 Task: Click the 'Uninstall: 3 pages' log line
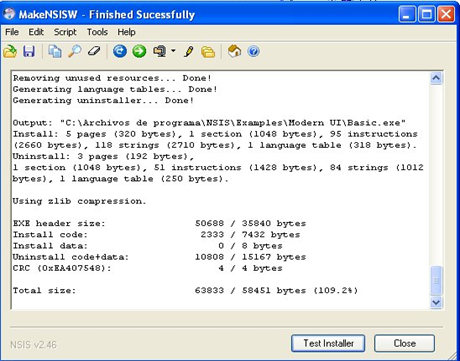click(103, 156)
